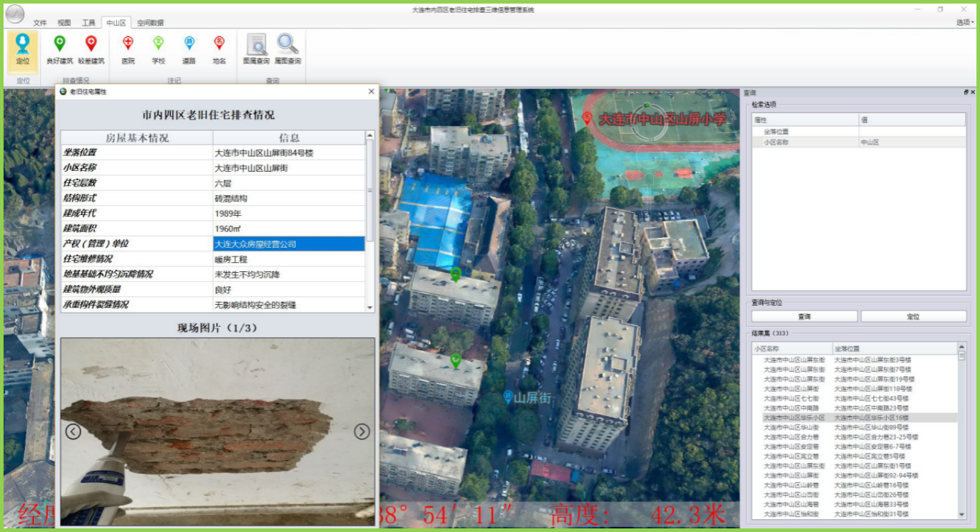This screenshot has height=532, width=980.
Task: Show 良好建筑 good-condition buildings
Action: [60, 50]
